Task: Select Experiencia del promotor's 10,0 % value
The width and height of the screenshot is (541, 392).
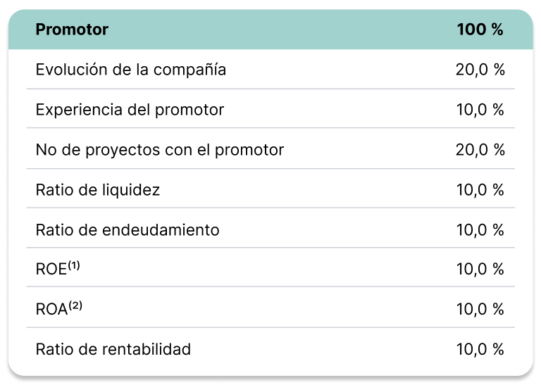Action: click(x=480, y=110)
